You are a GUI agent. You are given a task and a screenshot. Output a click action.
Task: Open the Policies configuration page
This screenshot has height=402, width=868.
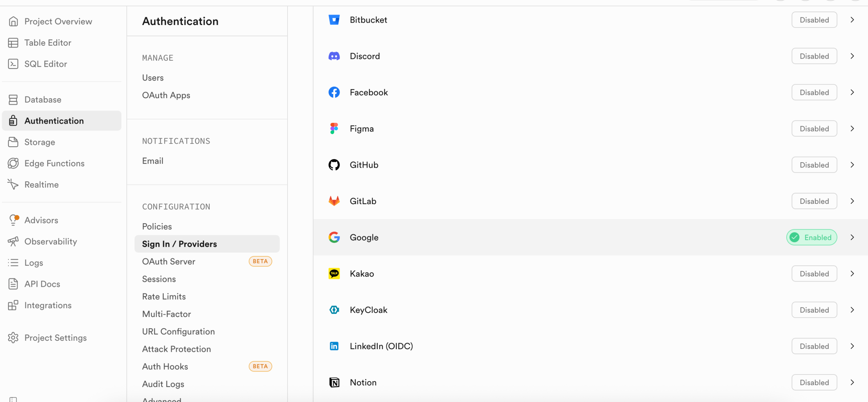tap(157, 227)
